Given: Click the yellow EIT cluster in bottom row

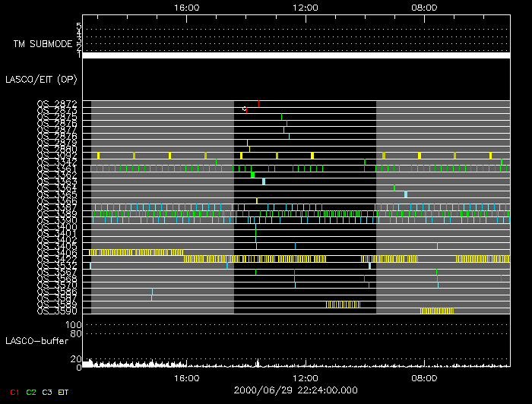Looking at the screenshot, I should point(437,311).
